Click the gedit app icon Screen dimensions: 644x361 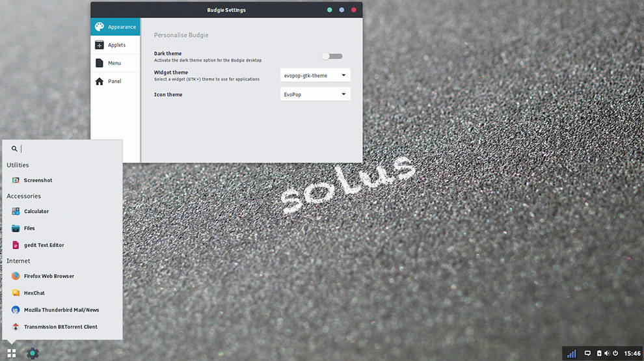[x=16, y=245]
